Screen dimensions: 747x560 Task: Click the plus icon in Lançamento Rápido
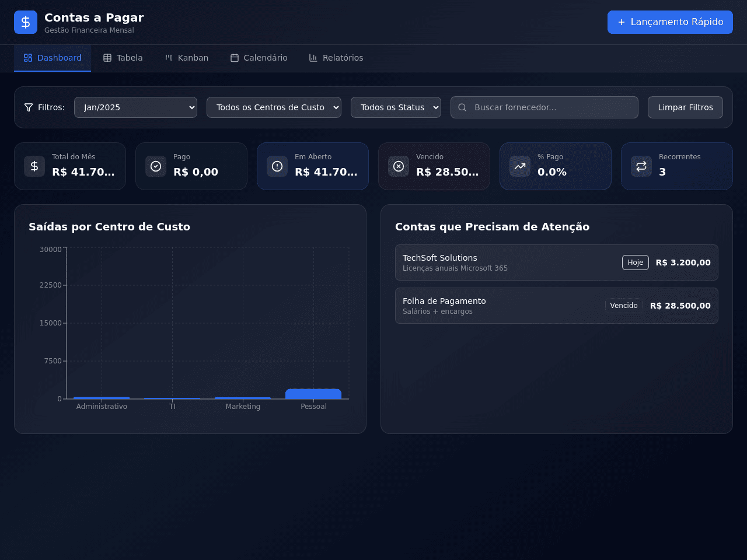coord(622,22)
